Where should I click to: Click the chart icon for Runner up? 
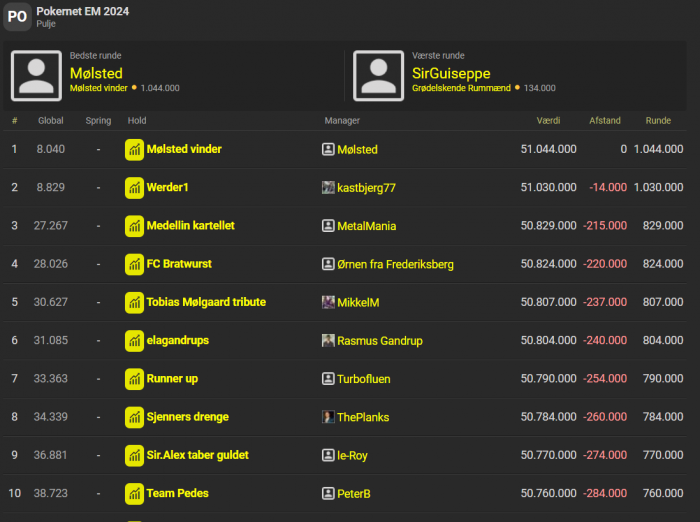[134, 379]
